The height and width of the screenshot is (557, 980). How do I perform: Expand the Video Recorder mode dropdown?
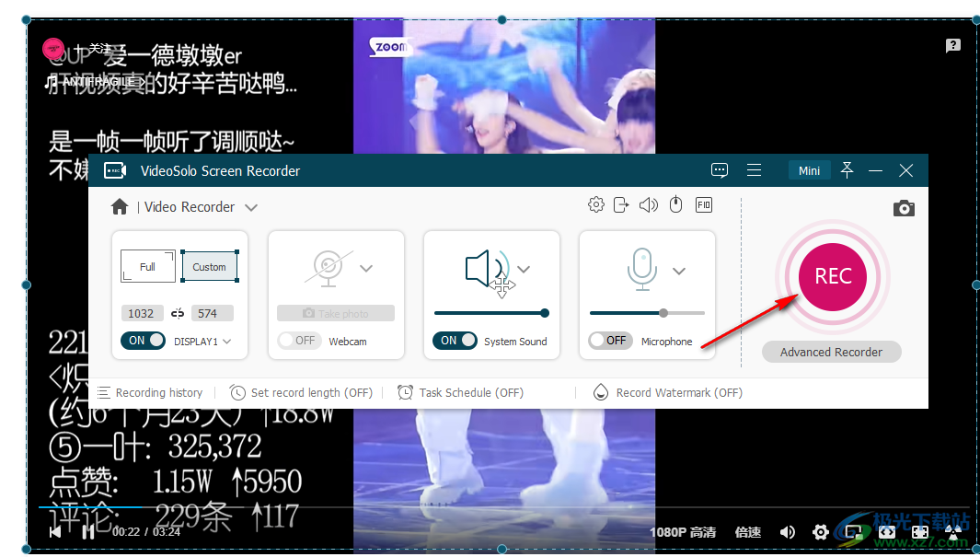click(x=250, y=207)
